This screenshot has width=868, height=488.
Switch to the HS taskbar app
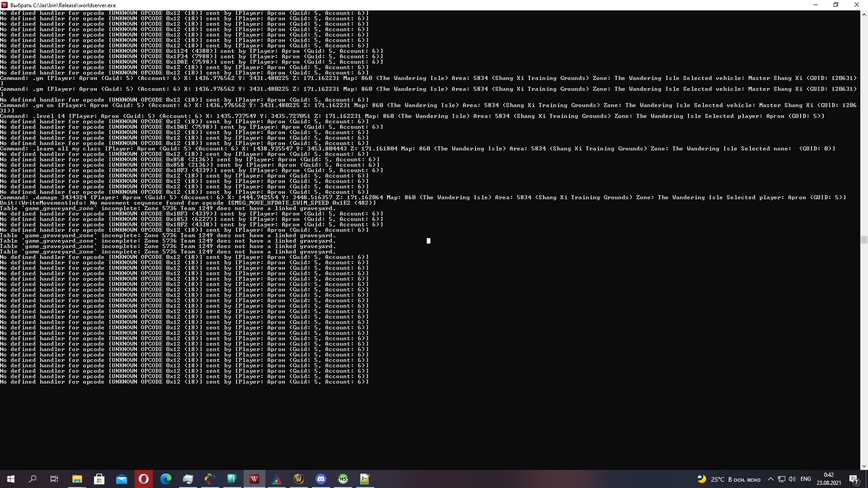[x=343, y=479]
